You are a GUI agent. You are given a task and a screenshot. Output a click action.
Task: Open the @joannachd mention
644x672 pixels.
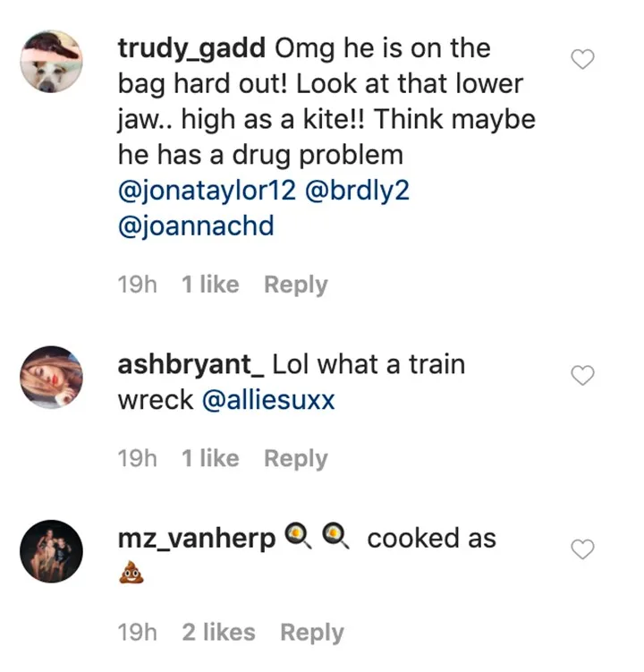[x=196, y=226]
